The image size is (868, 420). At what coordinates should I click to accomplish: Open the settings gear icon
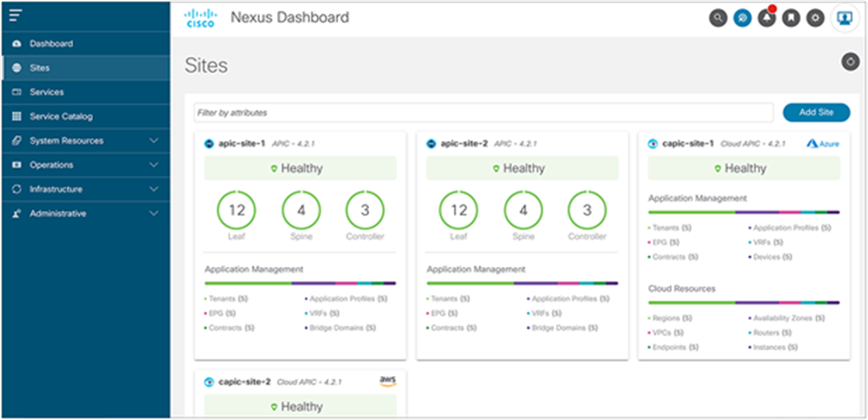click(x=816, y=18)
